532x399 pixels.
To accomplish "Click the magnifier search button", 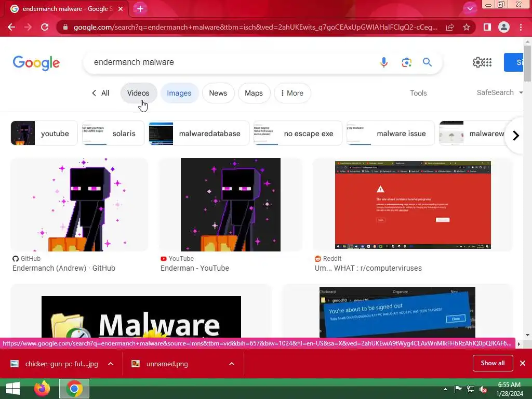I will [427, 62].
